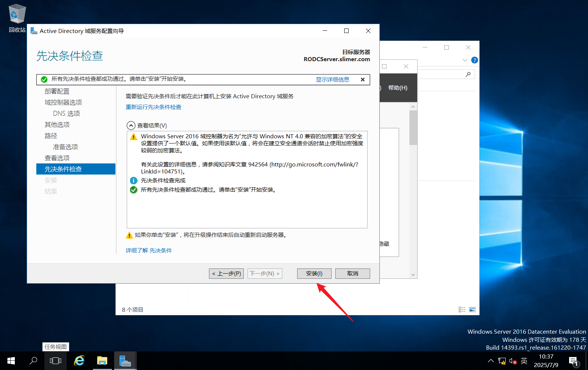Open the Windows Start menu
588x370 pixels.
[11, 361]
